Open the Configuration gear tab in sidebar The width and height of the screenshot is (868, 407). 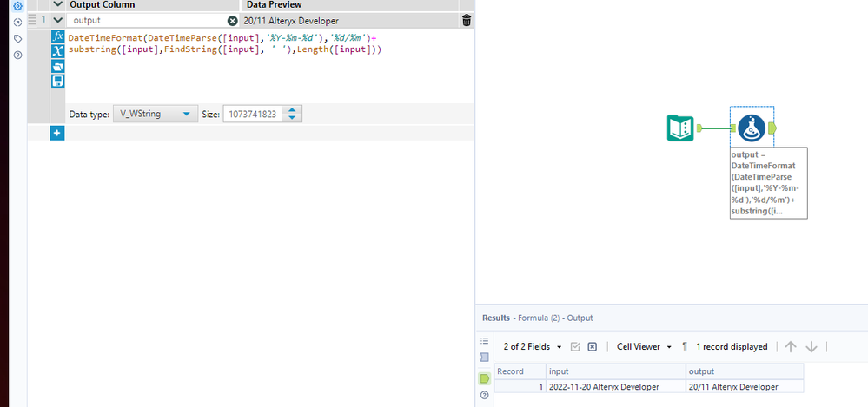pos(17,6)
